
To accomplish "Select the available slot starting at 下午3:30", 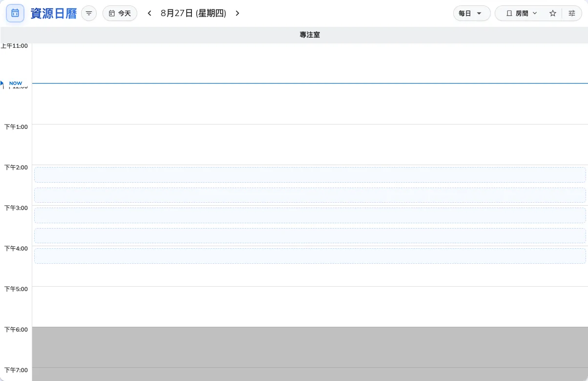I will pos(310,235).
